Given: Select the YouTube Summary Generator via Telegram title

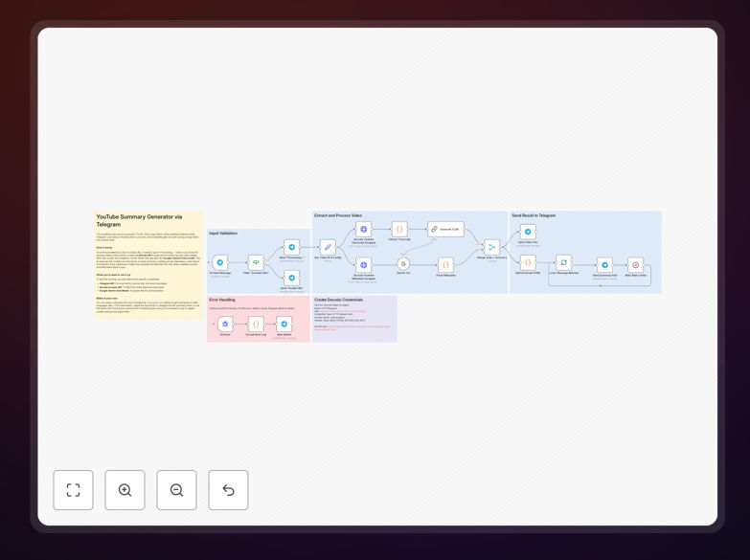Looking at the screenshot, I should tap(139, 220).
